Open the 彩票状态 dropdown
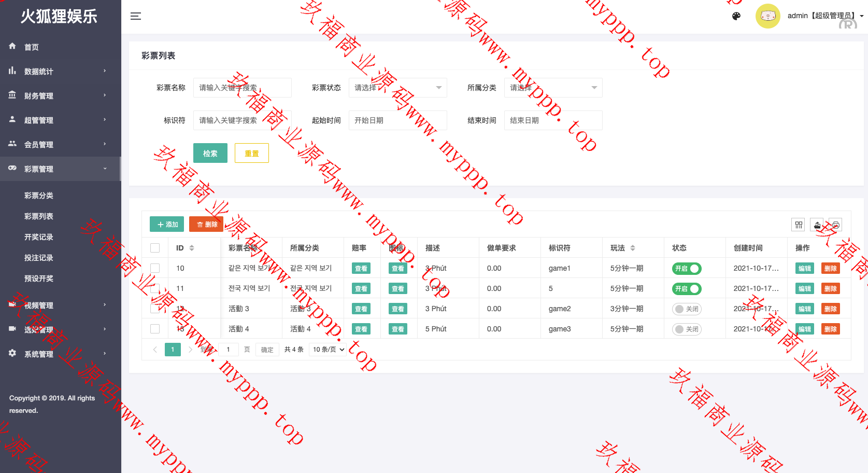Screen dimensions: 868x473 pyautogui.click(x=397, y=88)
